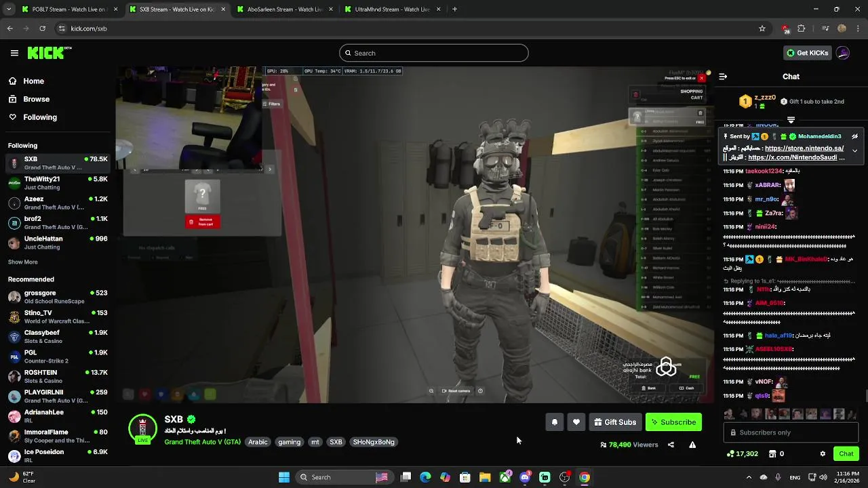Click the KICK logo
Viewport: 868px width, 488px height.
coord(50,53)
